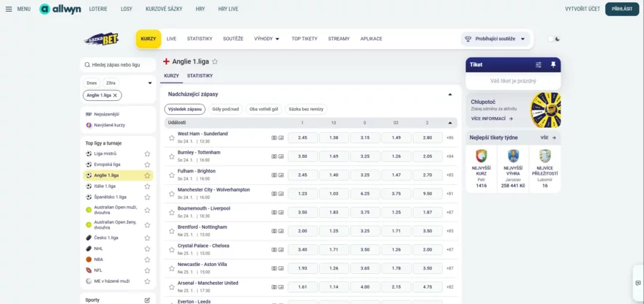Toggle dark mode switch
Image resolution: width=644 pixels, height=304 pixels.
pos(554,39)
